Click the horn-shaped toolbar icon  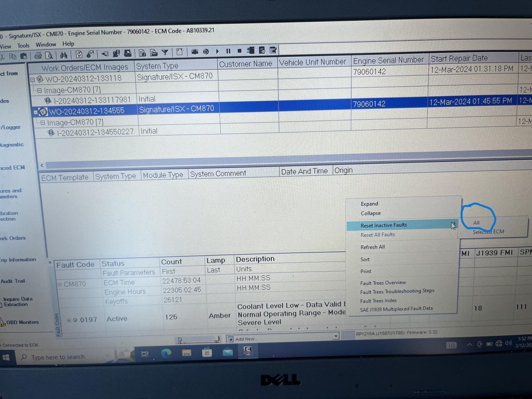pos(105,54)
